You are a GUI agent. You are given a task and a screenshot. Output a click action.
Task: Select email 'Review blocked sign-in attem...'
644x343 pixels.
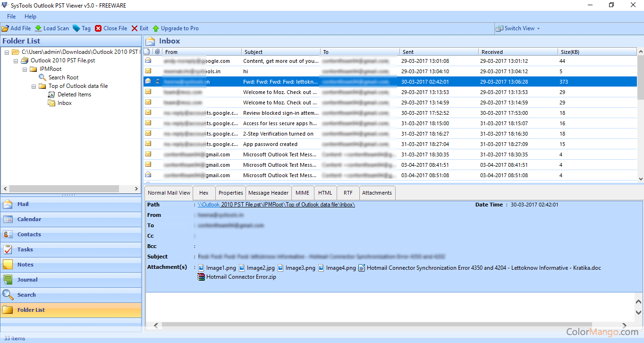pyautogui.click(x=390, y=113)
